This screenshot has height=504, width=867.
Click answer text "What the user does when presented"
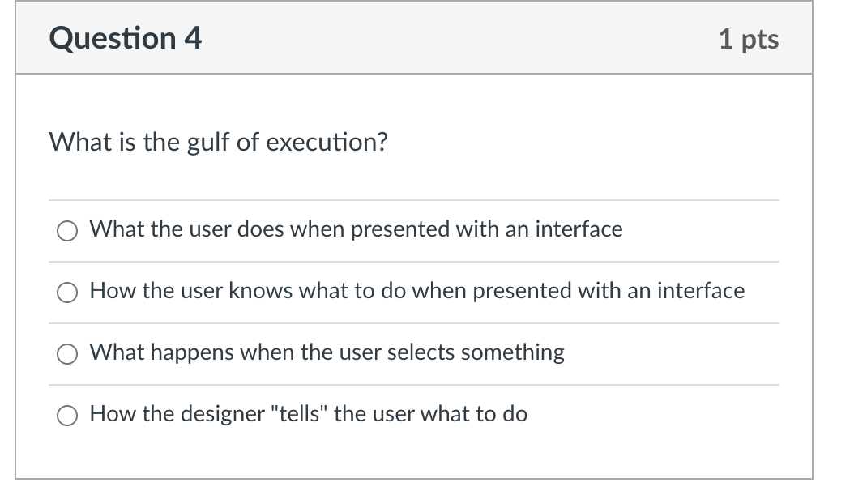click(x=356, y=229)
